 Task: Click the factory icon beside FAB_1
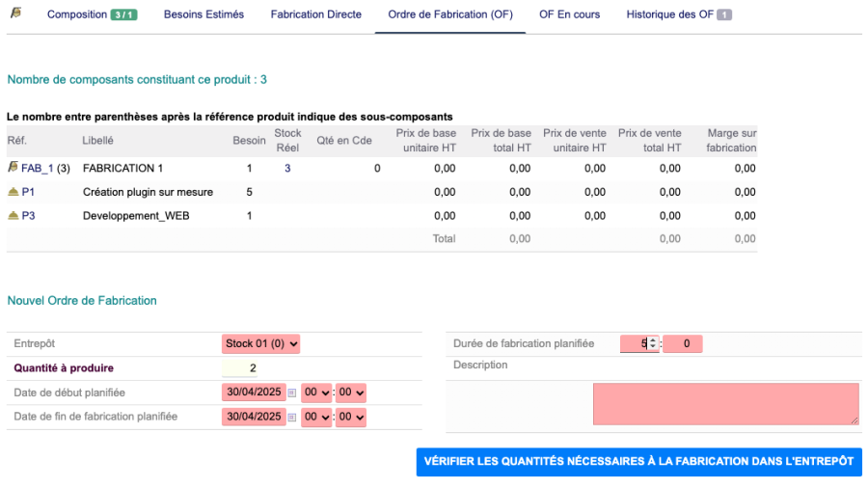coord(13,168)
